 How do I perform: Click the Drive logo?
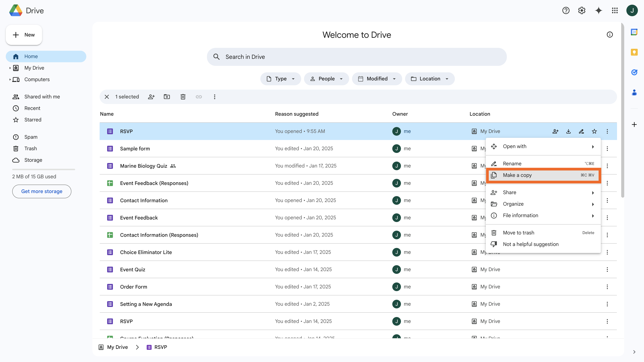26,10
